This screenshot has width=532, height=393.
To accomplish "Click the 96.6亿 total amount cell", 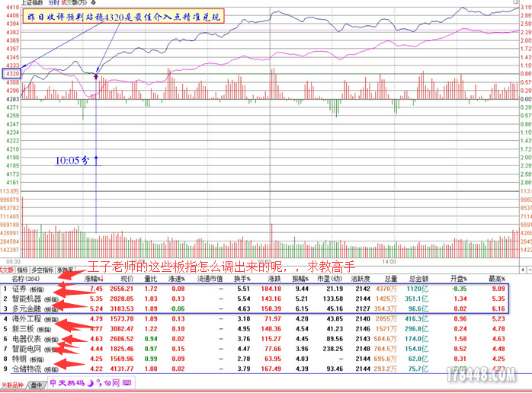I will point(418,309).
